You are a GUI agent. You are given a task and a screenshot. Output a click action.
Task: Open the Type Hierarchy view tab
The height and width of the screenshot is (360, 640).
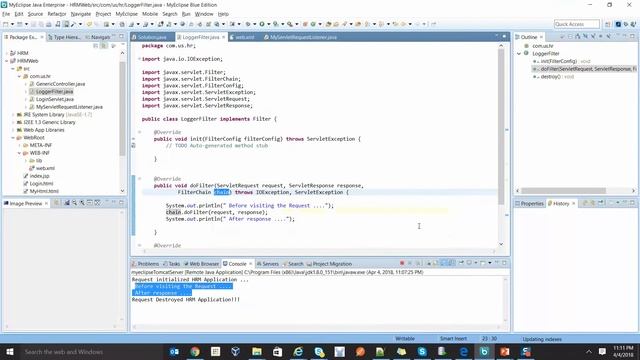coord(64,37)
